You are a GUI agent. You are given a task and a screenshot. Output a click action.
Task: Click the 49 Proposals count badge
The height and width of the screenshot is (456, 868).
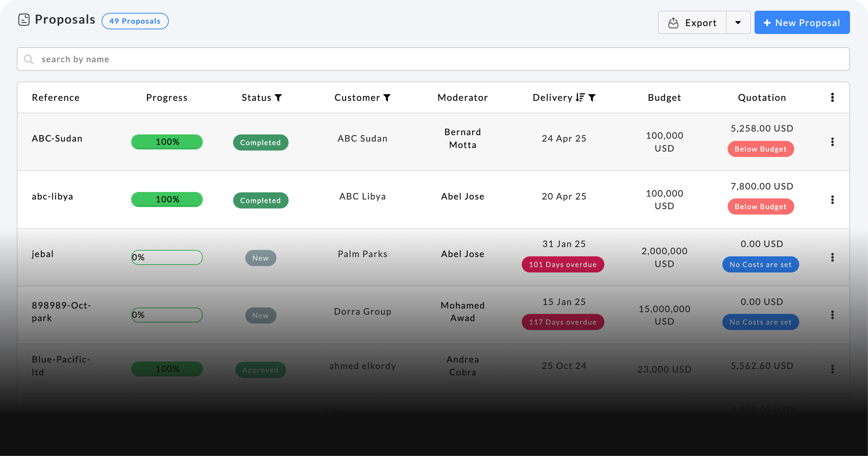[135, 21]
